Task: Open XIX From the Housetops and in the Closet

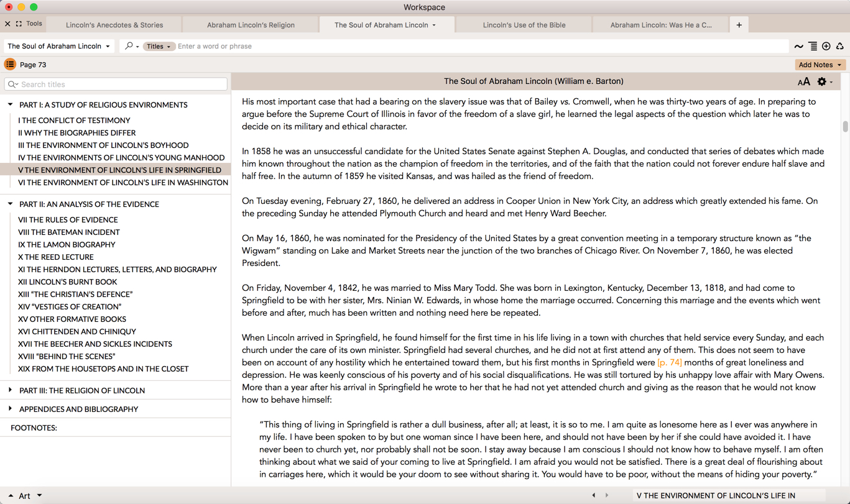Action: point(103,369)
